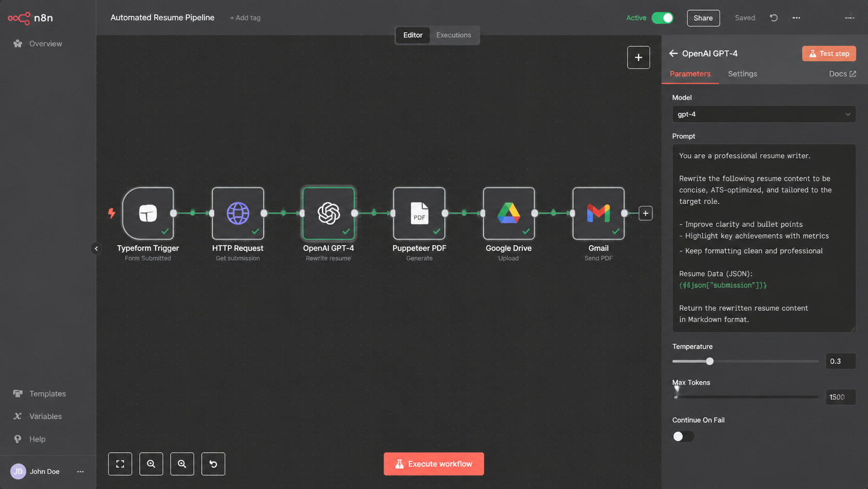Go back from OpenAI GPT-4 panel

(673, 54)
